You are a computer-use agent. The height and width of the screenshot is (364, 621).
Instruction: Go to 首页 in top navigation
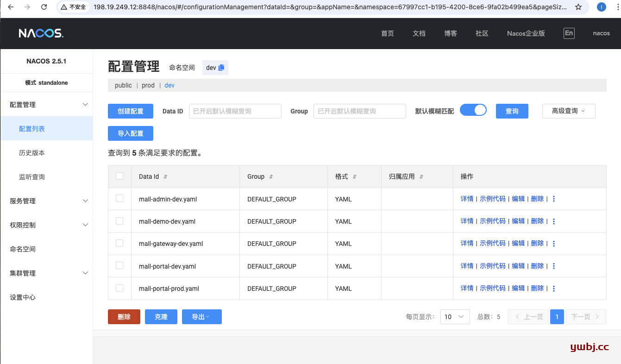click(388, 33)
